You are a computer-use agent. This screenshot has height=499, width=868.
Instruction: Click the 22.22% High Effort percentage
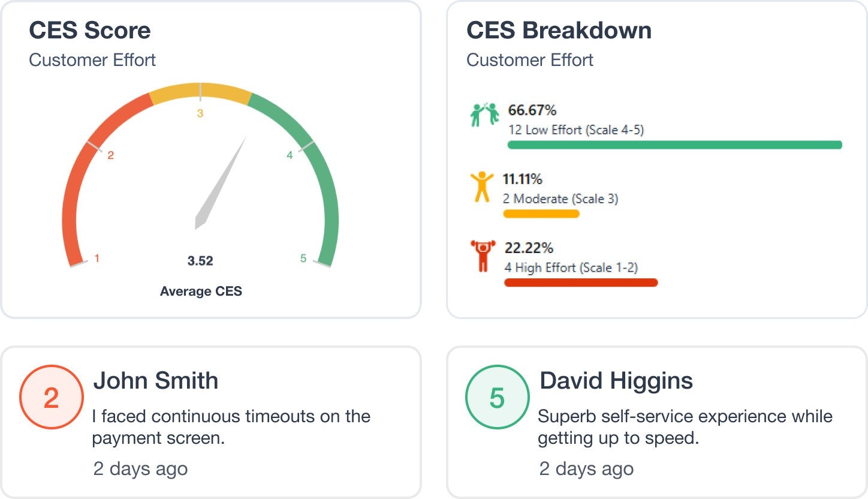[x=529, y=248]
